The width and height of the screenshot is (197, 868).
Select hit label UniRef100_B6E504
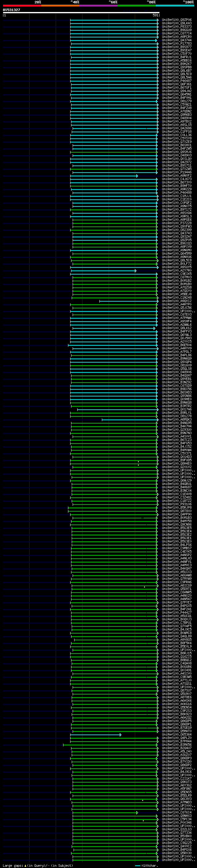tap(177, 345)
